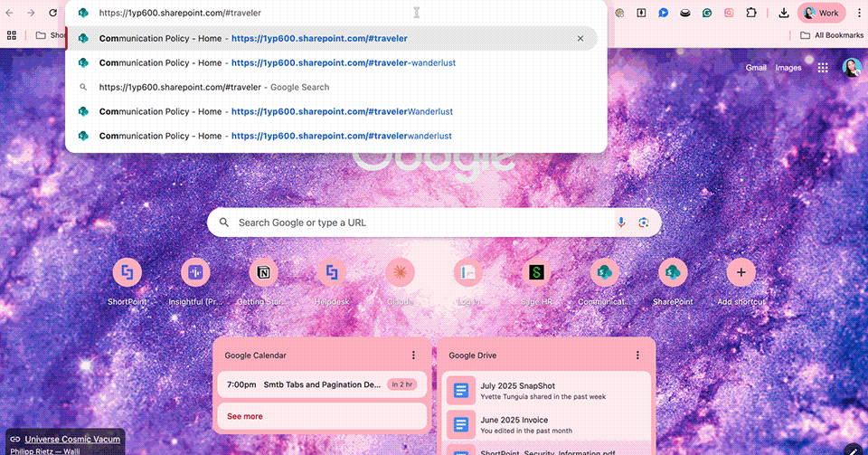
Task: Reload the current page
Action: pos(52,13)
